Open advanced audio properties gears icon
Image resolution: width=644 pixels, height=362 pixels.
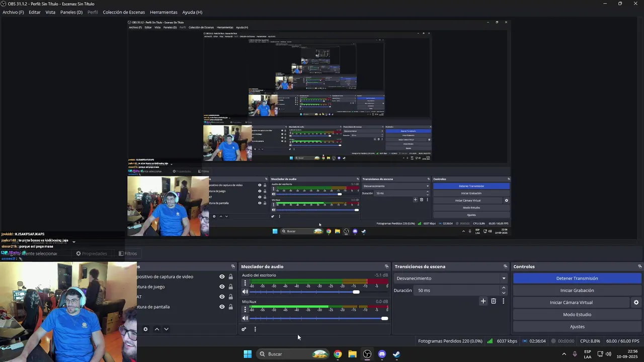pos(244,329)
